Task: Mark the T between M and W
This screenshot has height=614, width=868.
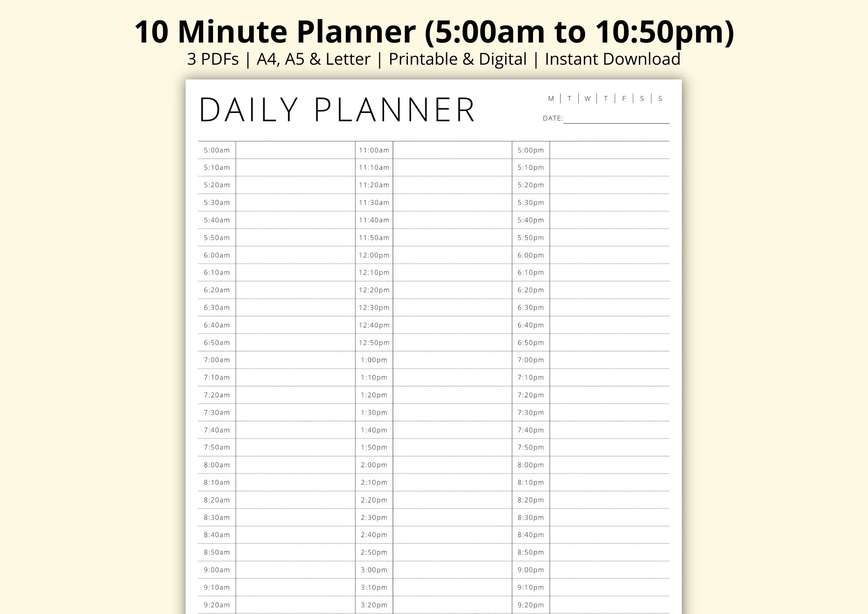Action: coord(569,99)
